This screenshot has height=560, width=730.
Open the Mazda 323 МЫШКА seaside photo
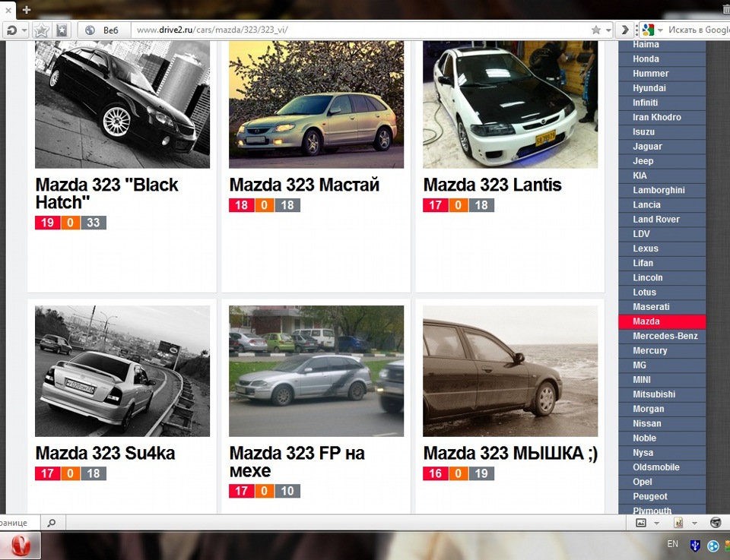(x=510, y=371)
